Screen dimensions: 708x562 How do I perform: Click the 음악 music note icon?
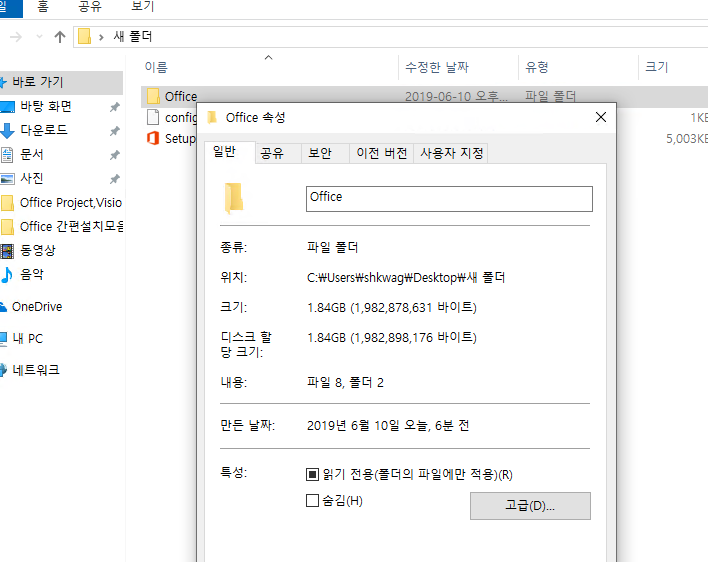(x=7, y=274)
